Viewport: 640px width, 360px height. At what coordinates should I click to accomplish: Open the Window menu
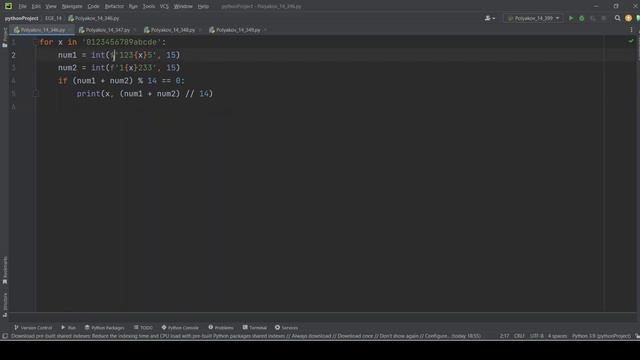pos(183,6)
